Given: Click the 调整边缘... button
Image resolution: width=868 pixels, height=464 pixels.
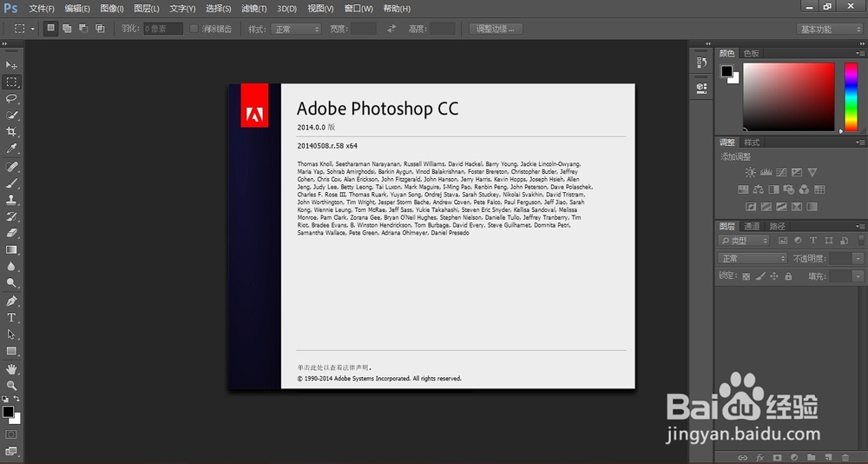Looking at the screenshot, I should (496, 29).
